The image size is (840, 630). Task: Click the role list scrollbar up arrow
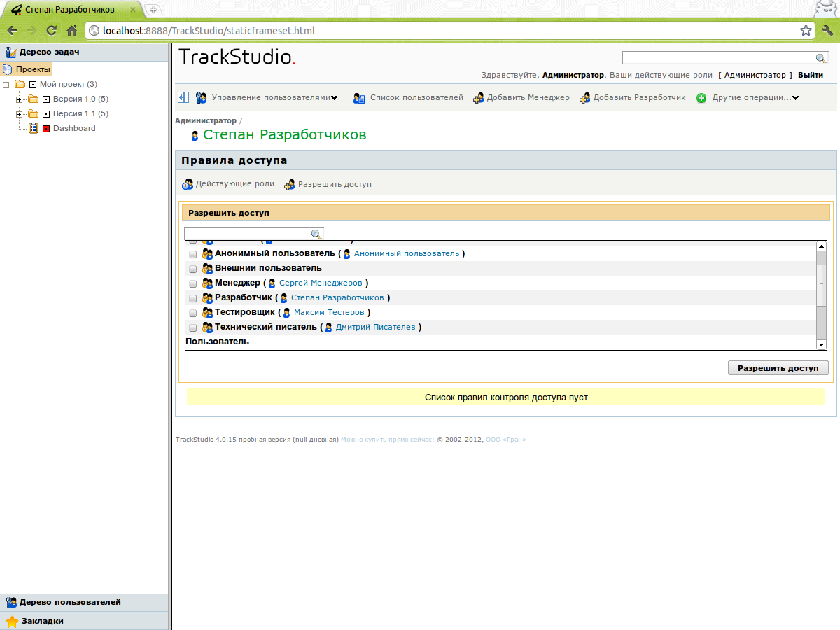pos(822,246)
